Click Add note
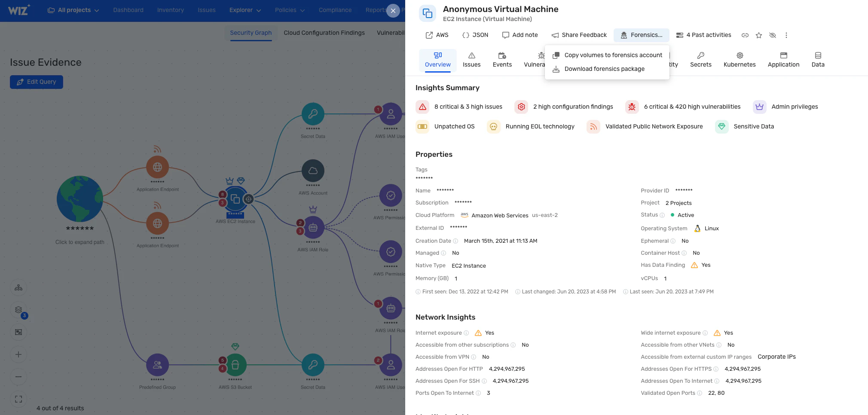This screenshot has width=868, height=415. [x=520, y=35]
